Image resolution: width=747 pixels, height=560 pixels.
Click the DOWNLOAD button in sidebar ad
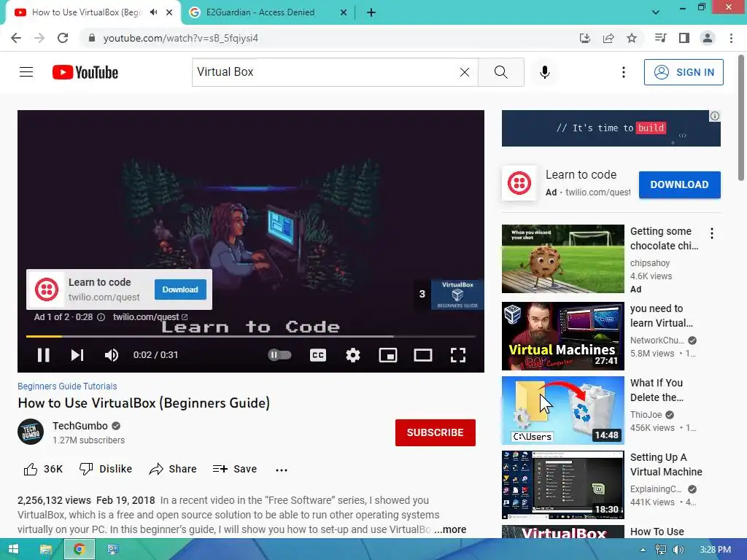679,184
